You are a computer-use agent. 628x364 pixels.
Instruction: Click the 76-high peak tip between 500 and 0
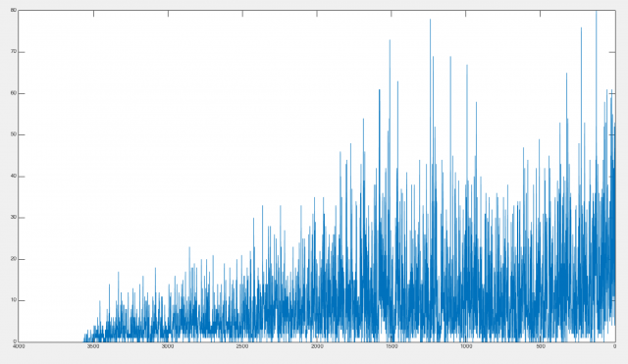(x=581, y=28)
